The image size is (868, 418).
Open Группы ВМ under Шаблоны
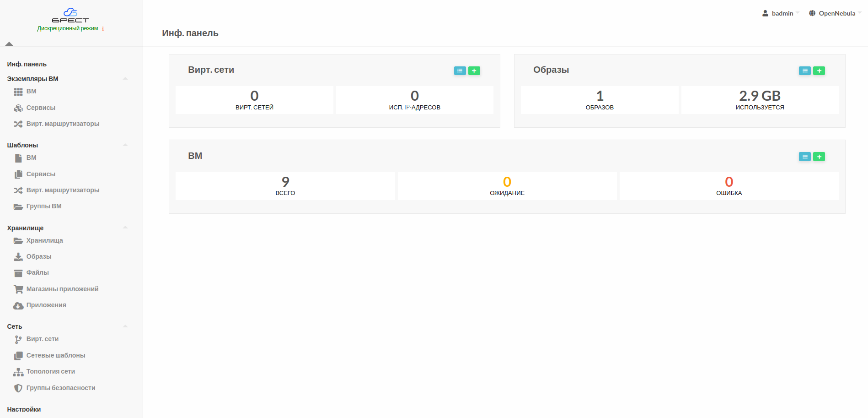(x=44, y=206)
